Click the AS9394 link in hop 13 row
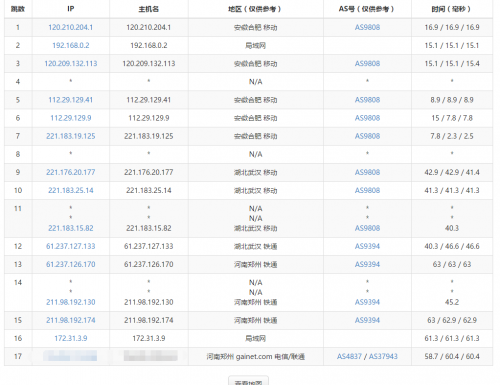 tap(367, 264)
